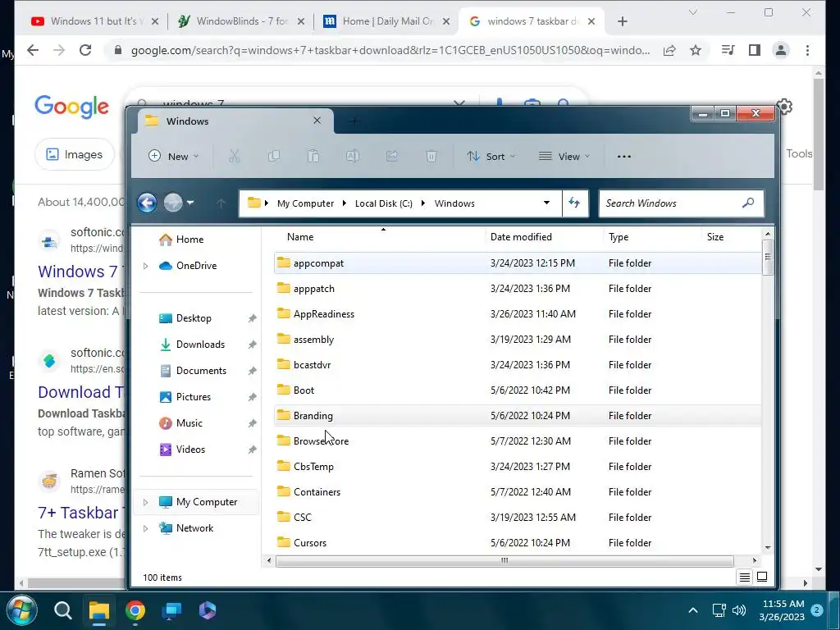Click the file list vertical scrollbar thumb
840x630 pixels.
768,258
